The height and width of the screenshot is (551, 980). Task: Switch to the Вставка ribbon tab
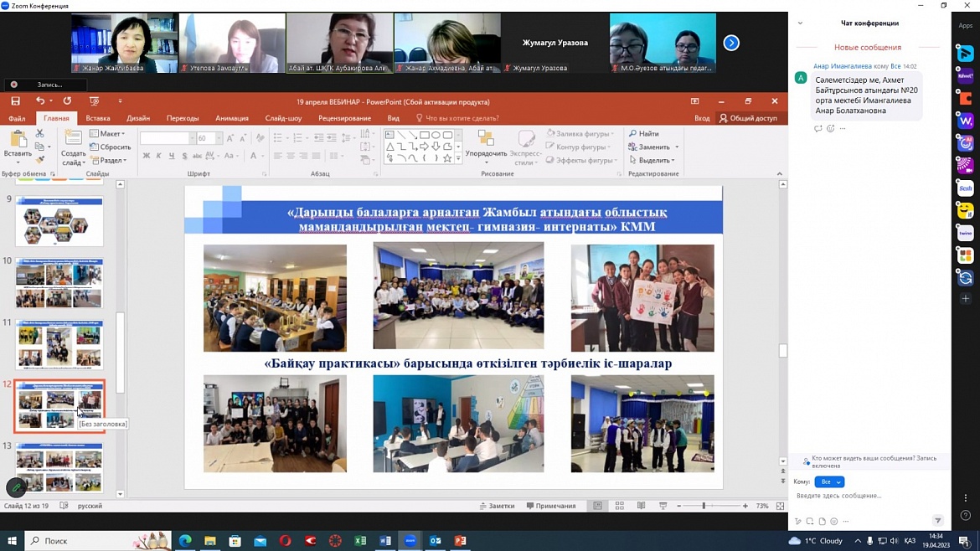click(x=98, y=118)
